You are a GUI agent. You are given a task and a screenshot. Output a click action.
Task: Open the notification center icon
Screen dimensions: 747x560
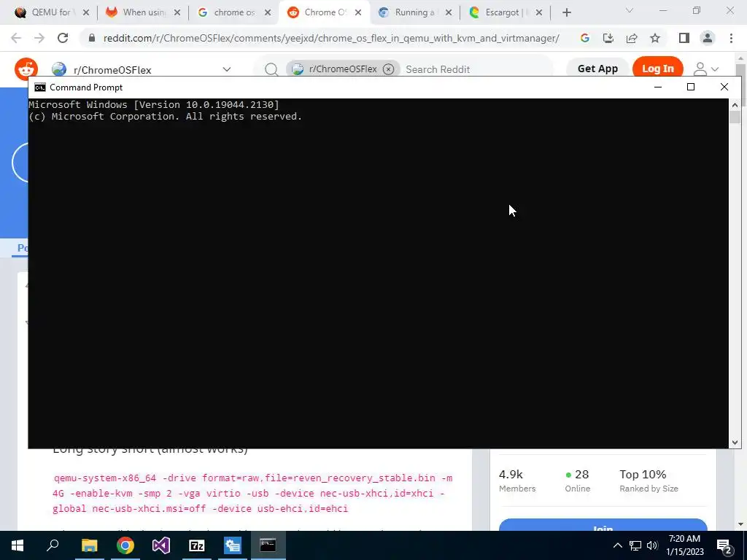(724, 545)
